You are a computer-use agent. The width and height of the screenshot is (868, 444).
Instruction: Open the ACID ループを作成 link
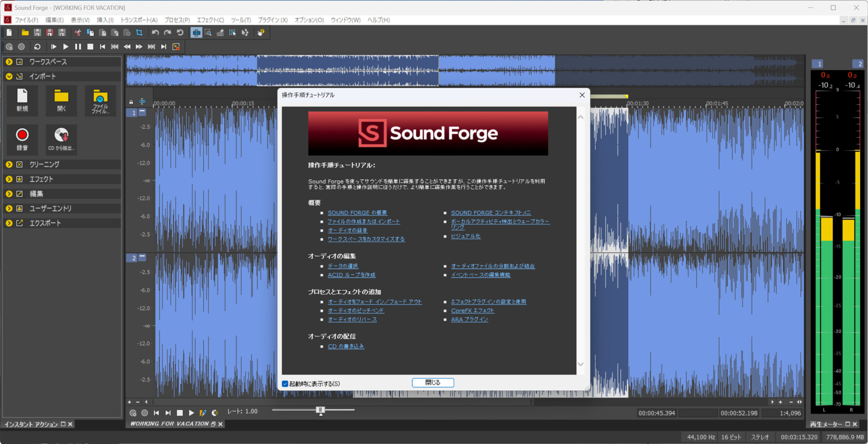pyautogui.click(x=351, y=275)
